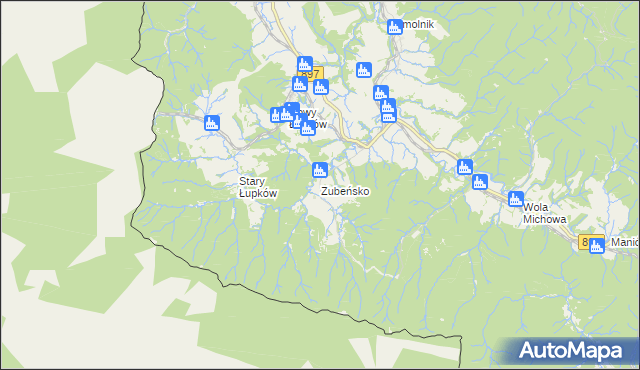Click the bottom marker in the three-marker stack south of Smolnik

389,115
